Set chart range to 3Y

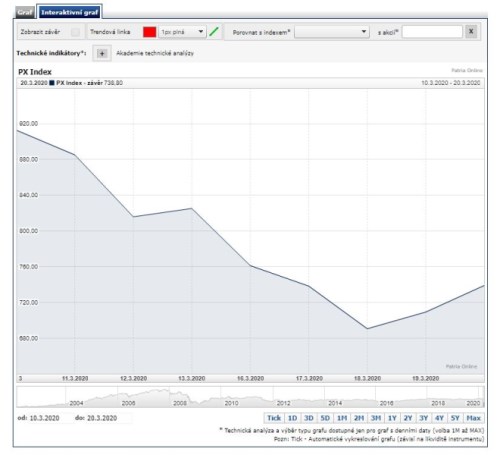click(424, 418)
